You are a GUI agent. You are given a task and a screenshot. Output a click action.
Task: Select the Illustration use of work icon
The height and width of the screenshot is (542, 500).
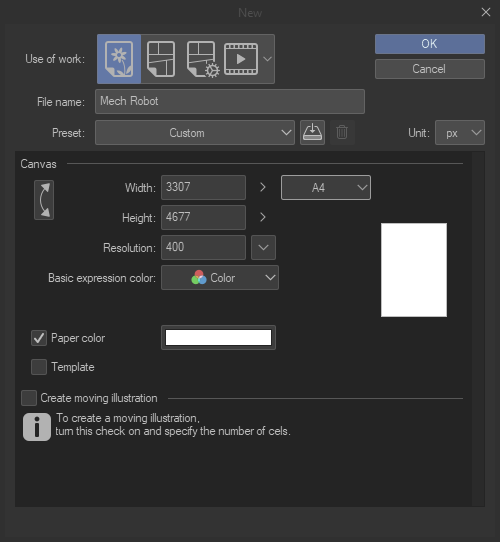119,59
